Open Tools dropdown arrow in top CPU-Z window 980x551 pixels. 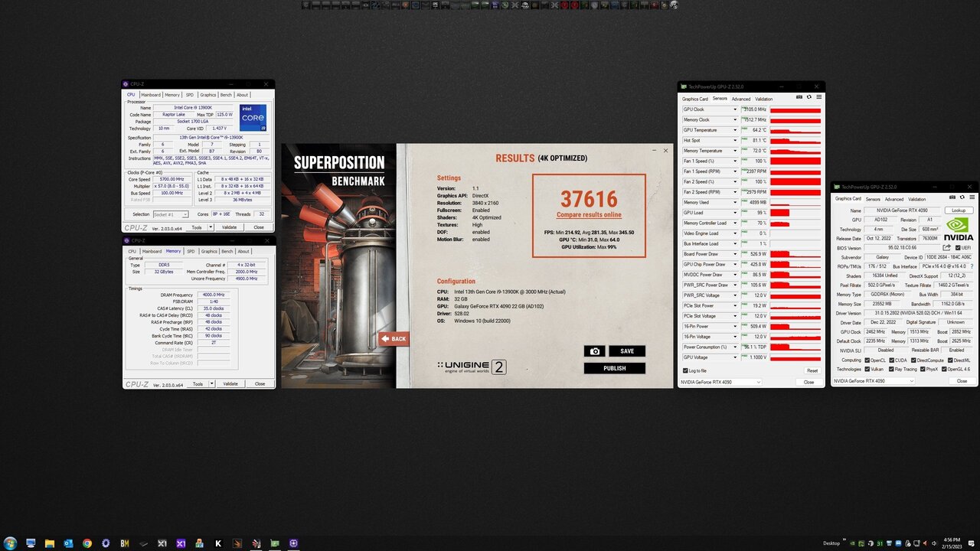[x=210, y=227]
